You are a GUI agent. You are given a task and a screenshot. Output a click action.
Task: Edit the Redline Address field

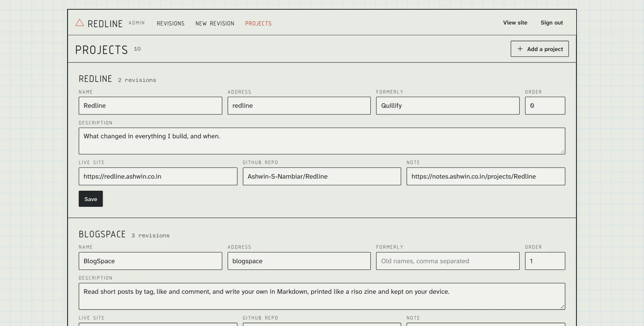point(299,105)
